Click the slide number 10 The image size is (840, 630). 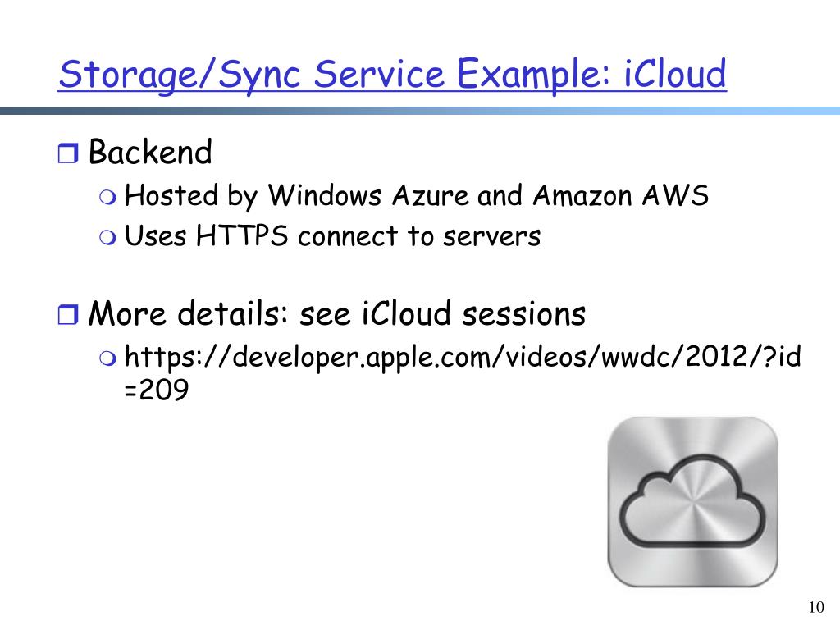(x=816, y=607)
